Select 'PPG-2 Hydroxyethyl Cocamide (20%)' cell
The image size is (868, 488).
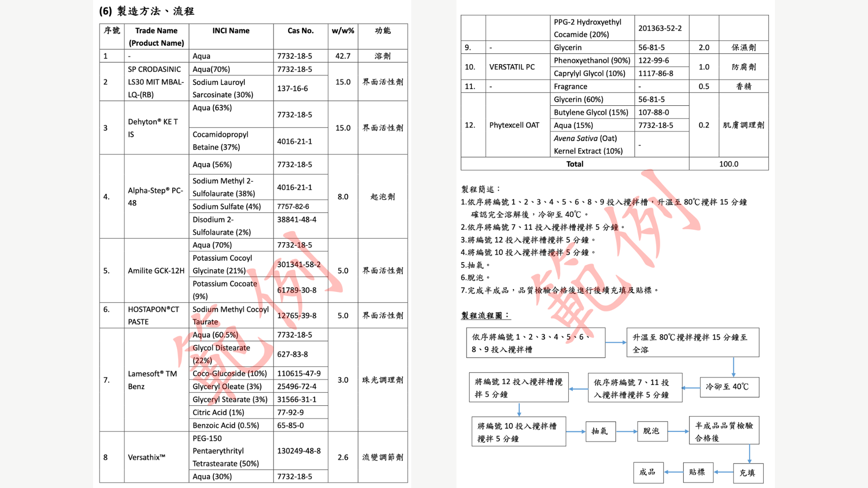point(592,28)
